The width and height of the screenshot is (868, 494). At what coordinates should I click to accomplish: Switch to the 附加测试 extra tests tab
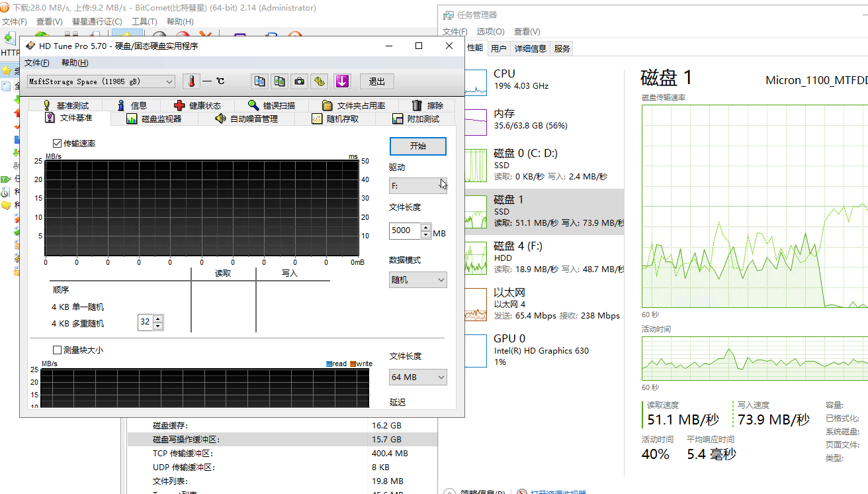pos(415,119)
